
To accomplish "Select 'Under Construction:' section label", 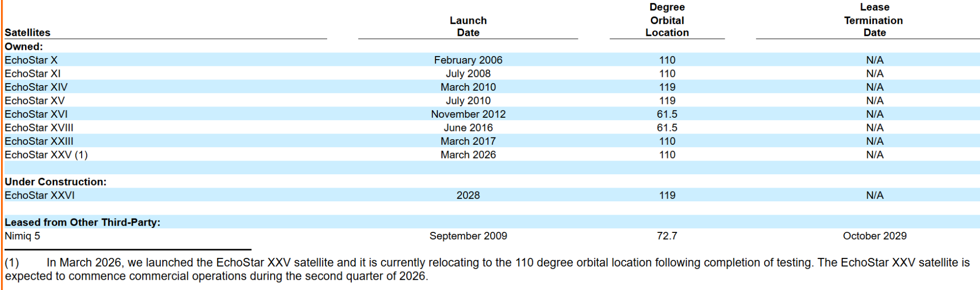I will 56,182.
